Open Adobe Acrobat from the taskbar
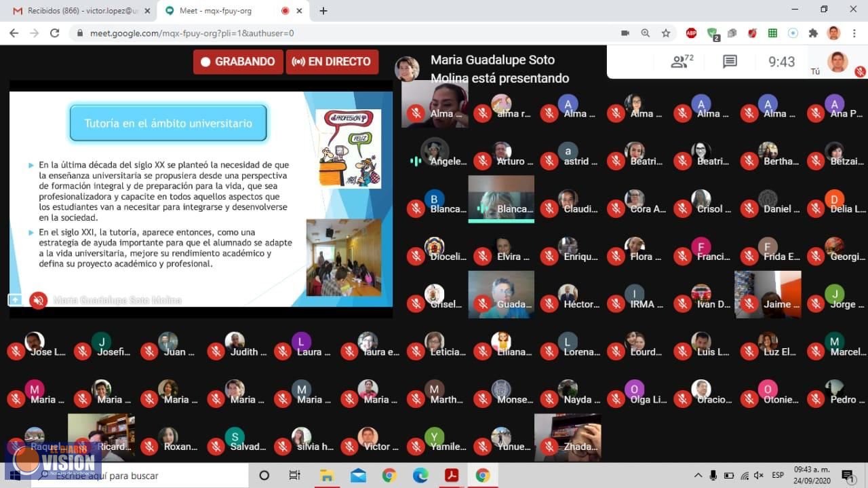The image size is (868, 488). tap(452, 475)
